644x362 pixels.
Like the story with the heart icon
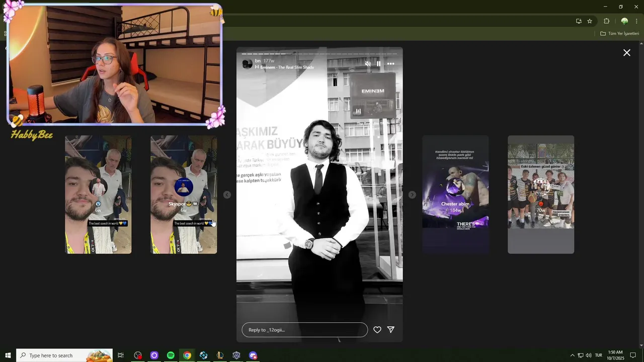(x=377, y=330)
